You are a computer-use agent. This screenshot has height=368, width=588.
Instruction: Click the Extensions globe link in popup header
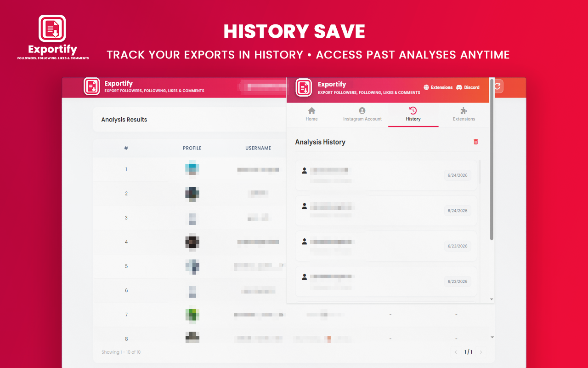tap(438, 87)
